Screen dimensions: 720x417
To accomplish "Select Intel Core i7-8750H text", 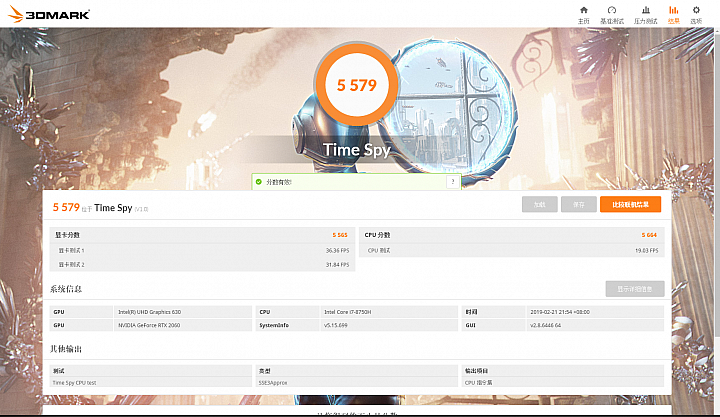I will (x=348, y=312).
